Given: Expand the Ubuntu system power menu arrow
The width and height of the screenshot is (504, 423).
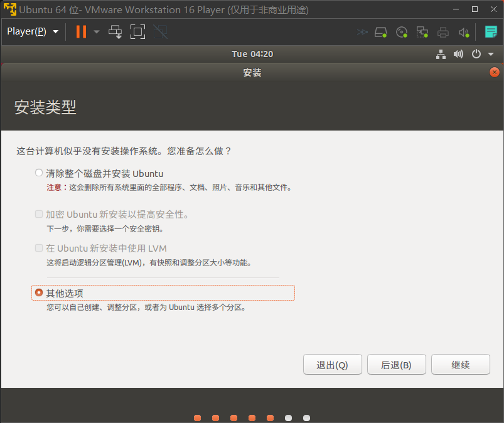Looking at the screenshot, I should point(491,55).
